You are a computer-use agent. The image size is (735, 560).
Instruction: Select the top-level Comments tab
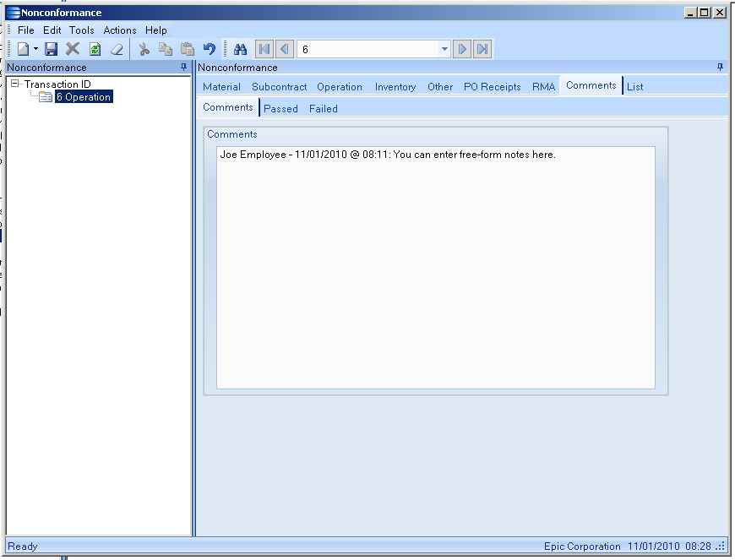coord(591,85)
